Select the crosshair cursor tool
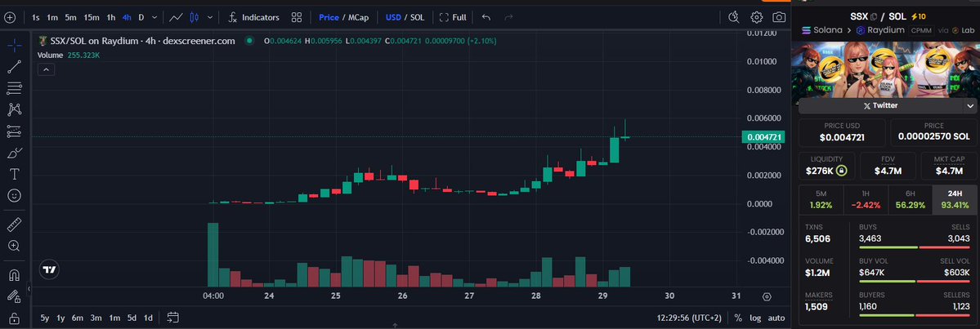Screen dimensions: 980x329 [x=15, y=45]
